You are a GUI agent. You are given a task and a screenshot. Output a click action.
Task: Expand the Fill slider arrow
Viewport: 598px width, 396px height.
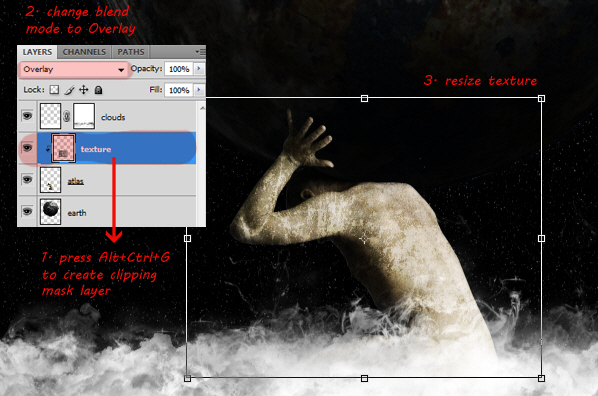tap(199, 90)
